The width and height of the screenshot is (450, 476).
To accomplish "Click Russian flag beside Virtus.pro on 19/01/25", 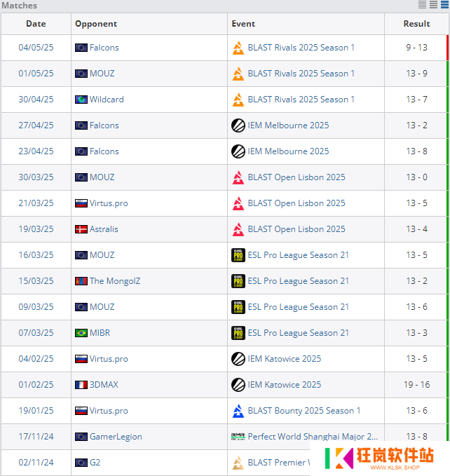I will click(81, 411).
